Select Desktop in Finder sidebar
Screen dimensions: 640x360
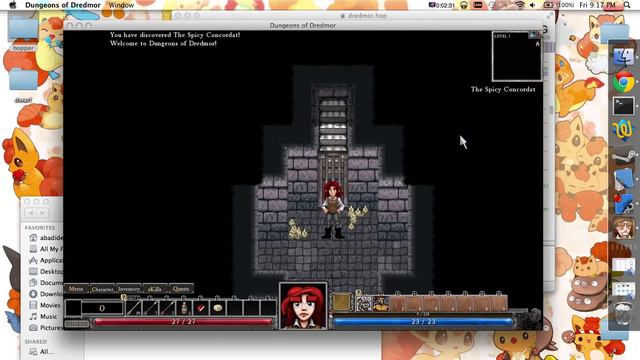pos(46,271)
